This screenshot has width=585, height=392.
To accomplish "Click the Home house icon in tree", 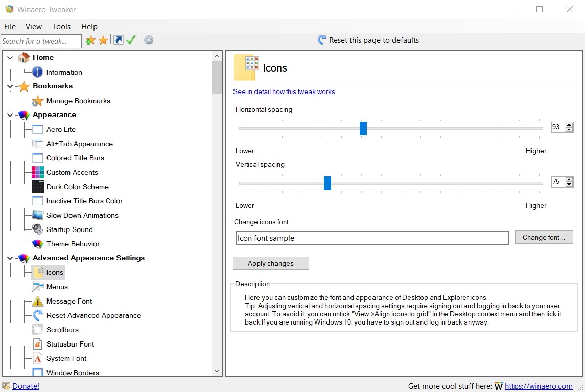I will click(24, 57).
